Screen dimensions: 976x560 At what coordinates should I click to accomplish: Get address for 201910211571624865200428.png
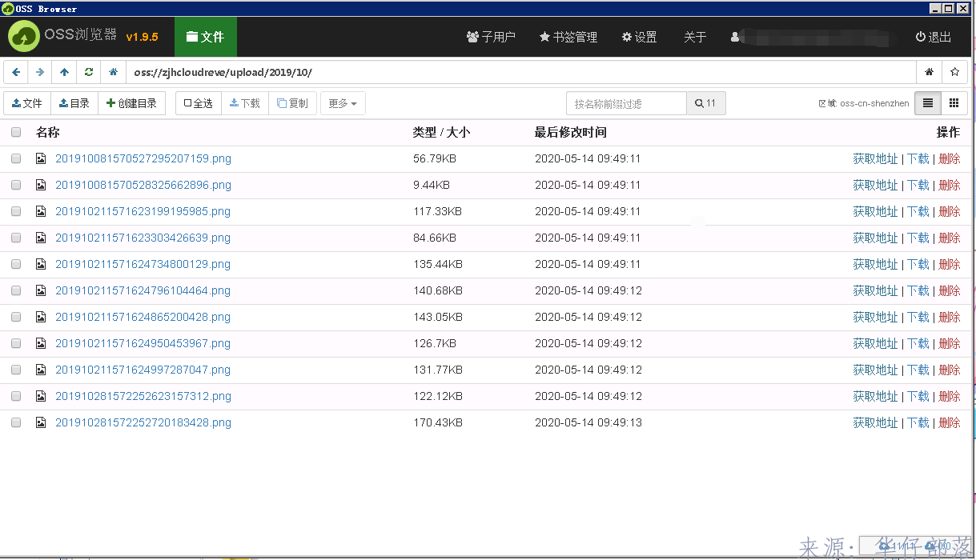[875, 317]
